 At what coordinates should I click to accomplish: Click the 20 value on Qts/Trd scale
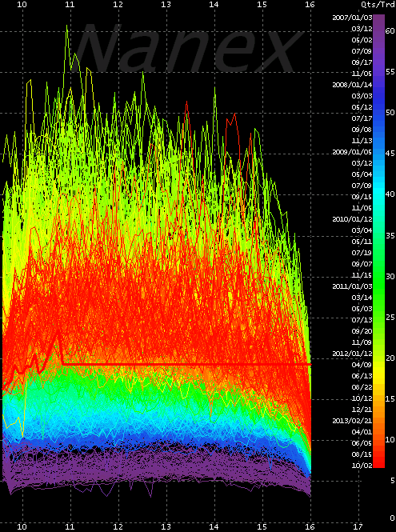390,358
